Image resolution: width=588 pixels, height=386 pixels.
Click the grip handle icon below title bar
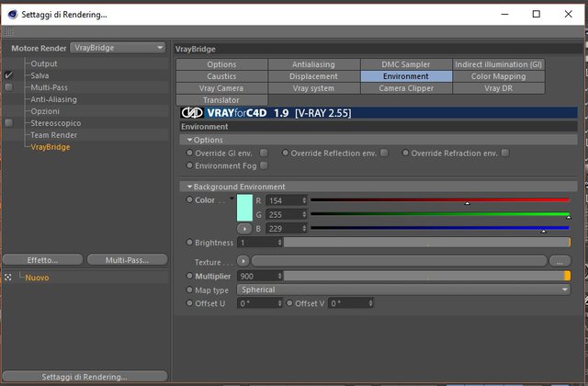click(x=9, y=32)
